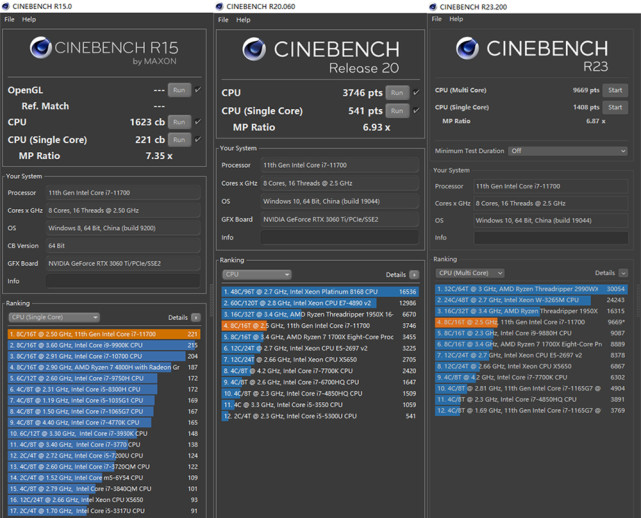Run the CPU (Single Core) test in R20

(397, 110)
